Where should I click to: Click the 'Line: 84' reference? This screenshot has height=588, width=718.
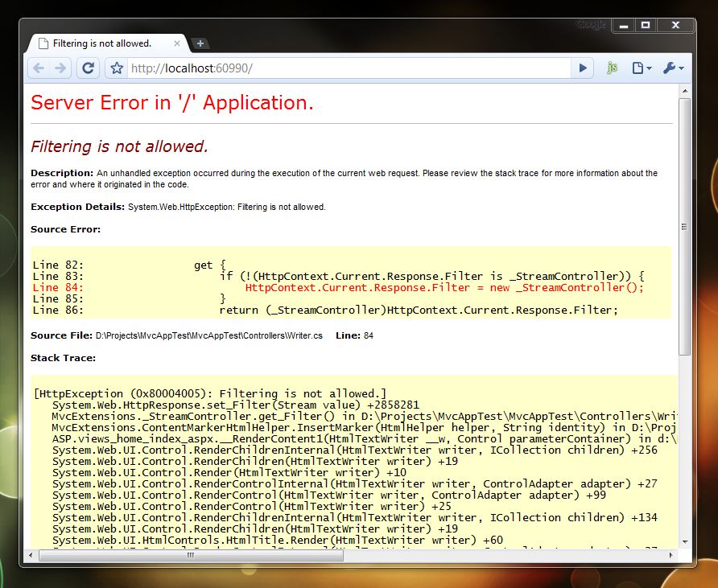click(x=354, y=335)
